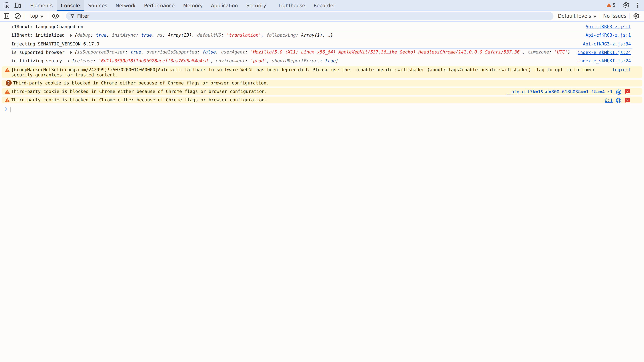Focus the Filter input field
Screen dimensions: 644x362
click(310, 16)
